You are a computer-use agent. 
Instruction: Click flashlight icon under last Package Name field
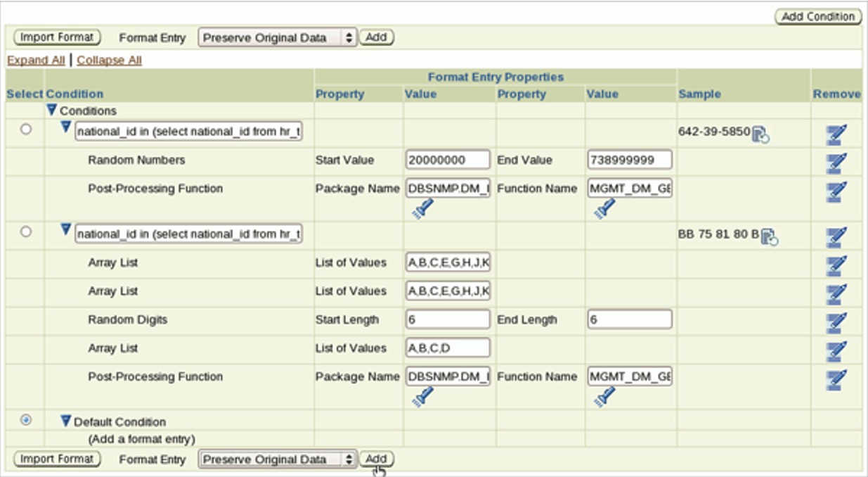422,397
